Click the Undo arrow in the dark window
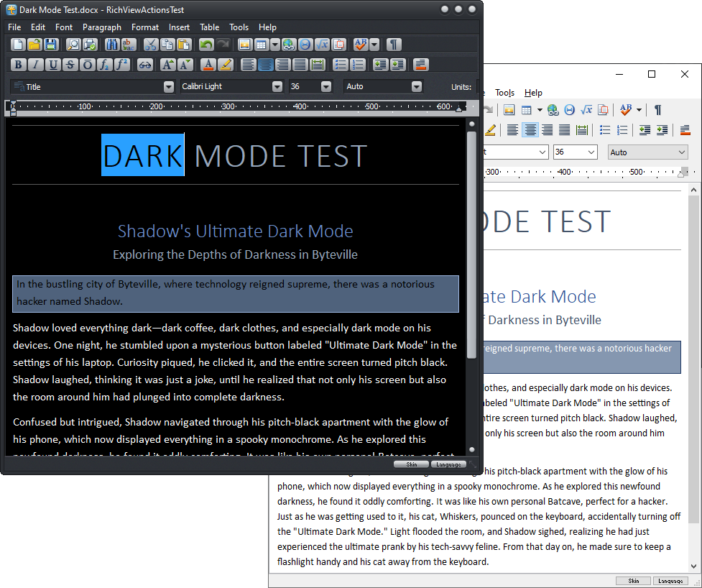Image resolution: width=702 pixels, height=588 pixels. [206, 45]
